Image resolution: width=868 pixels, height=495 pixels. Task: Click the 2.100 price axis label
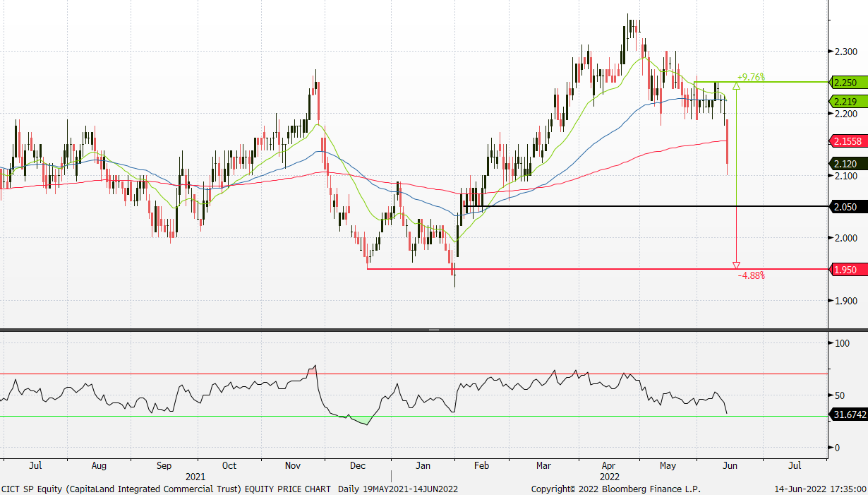(846, 176)
